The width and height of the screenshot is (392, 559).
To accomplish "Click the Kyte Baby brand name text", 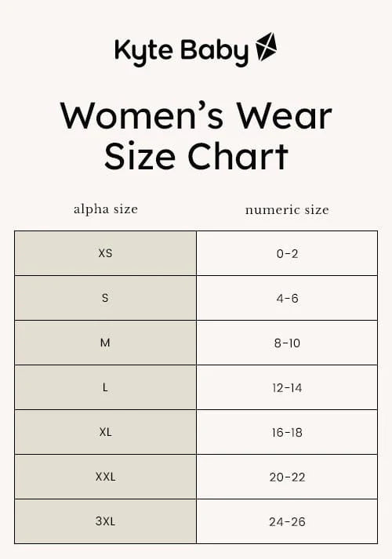I will coord(181,52).
